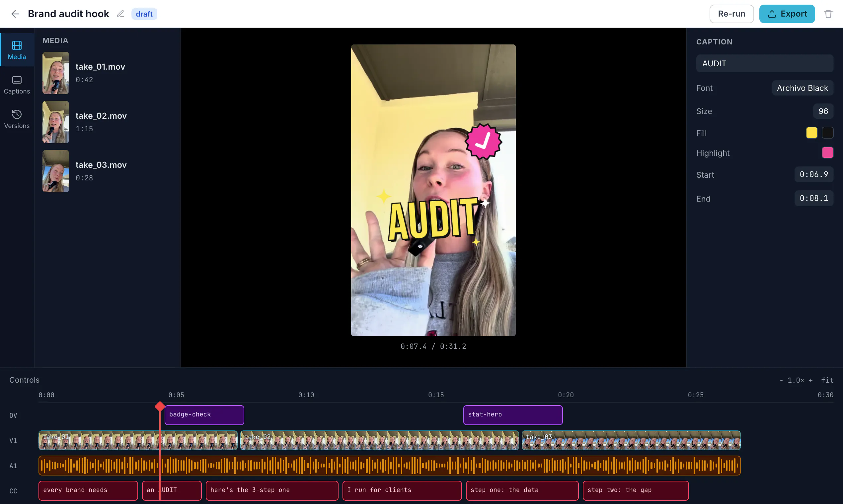Zoom out the timeline with minus
This screenshot has height=504, width=843.
pyautogui.click(x=781, y=380)
